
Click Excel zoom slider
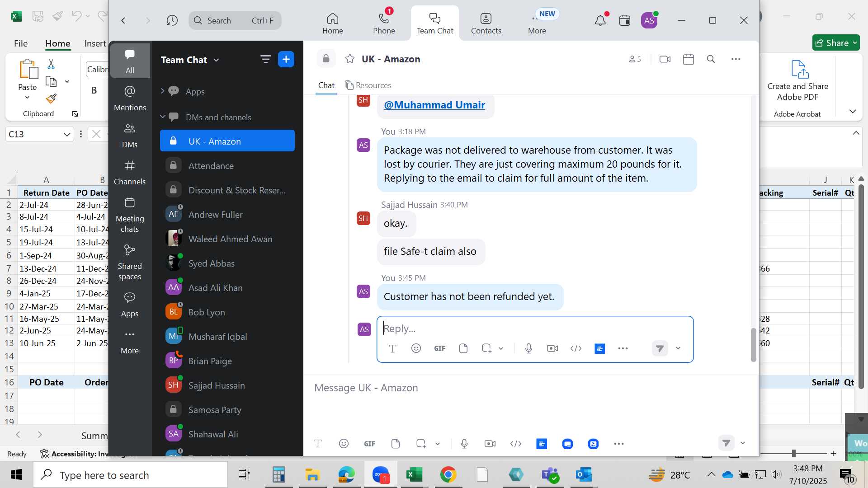tap(794, 453)
